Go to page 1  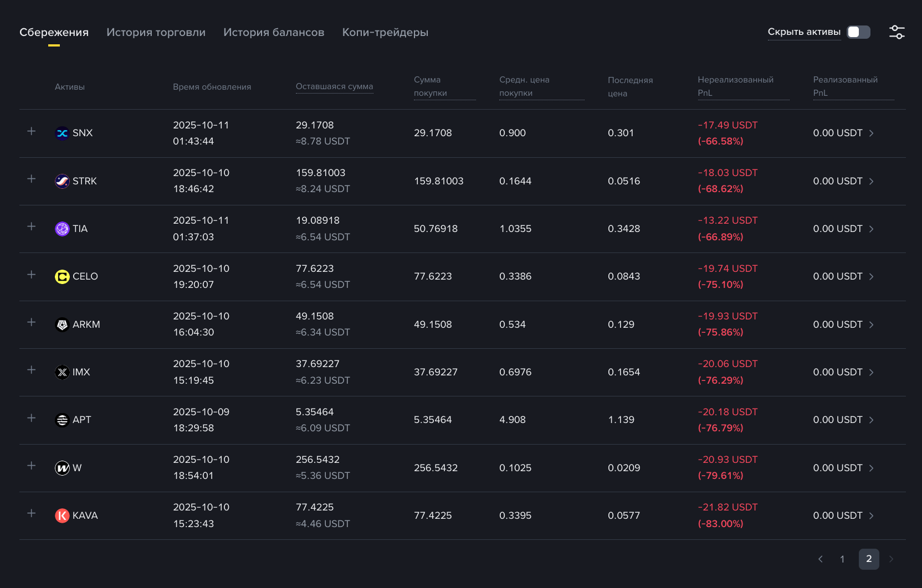point(842,559)
